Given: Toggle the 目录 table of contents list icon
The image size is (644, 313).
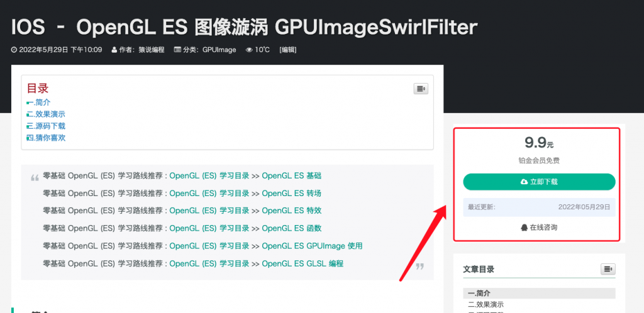Looking at the screenshot, I should coord(421,89).
